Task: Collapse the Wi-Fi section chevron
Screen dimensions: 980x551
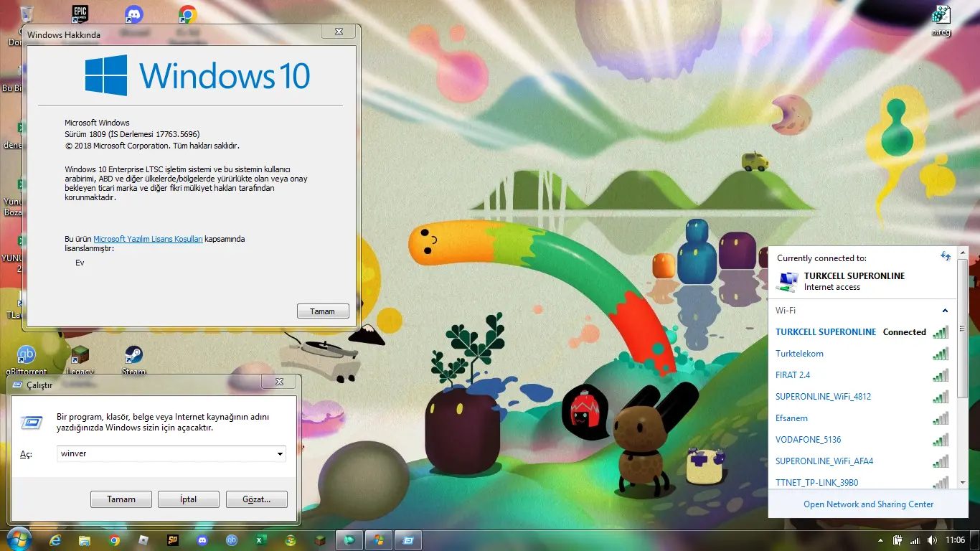Action: 945,311
